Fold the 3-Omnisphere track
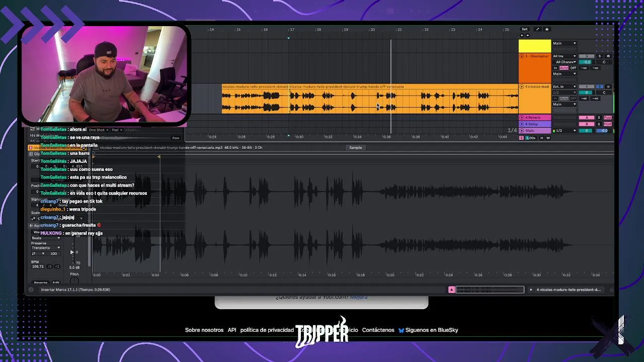This screenshot has width=644, height=362. coord(521,56)
